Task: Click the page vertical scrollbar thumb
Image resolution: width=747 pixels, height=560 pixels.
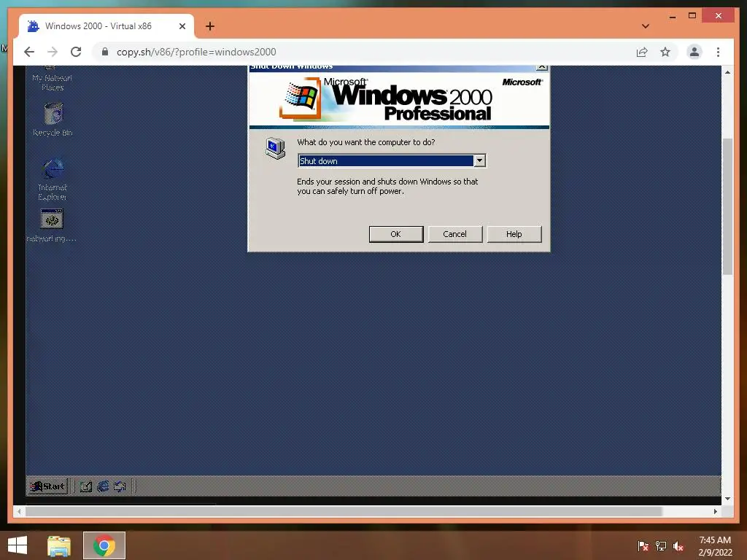Action: (x=727, y=206)
